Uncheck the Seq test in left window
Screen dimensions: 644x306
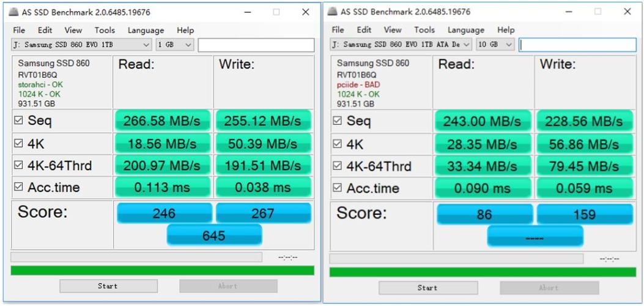pyautogui.click(x=18, y=121)
